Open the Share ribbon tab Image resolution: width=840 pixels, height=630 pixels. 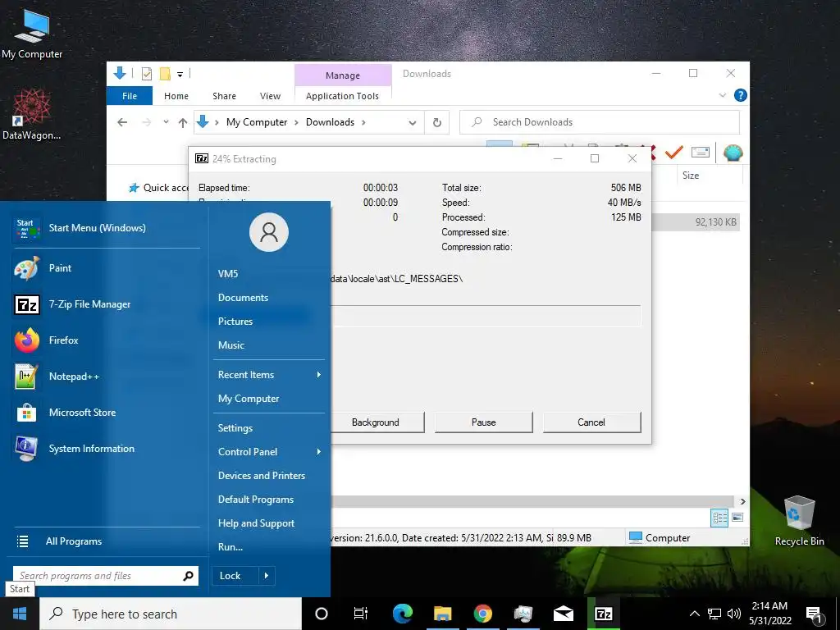224,96
